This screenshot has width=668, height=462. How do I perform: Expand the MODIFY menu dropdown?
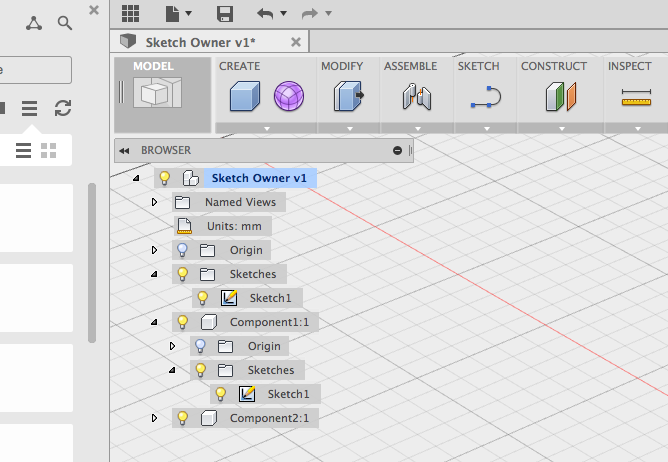point(349,128)
